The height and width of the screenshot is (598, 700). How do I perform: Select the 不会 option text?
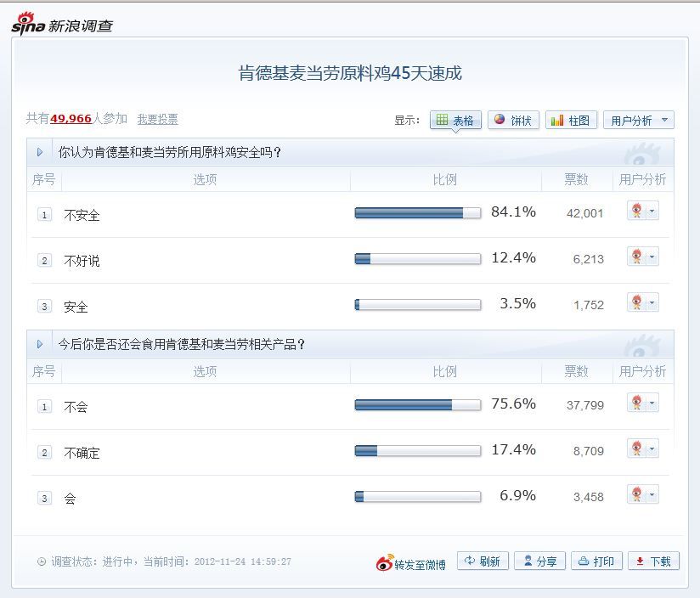coord(76,407)
